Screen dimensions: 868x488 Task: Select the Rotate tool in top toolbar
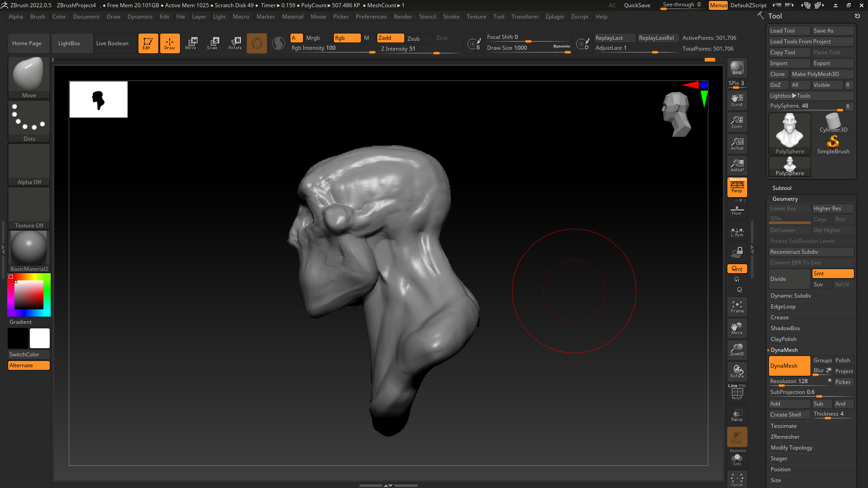pyautogui.click(x=235, y=43)
